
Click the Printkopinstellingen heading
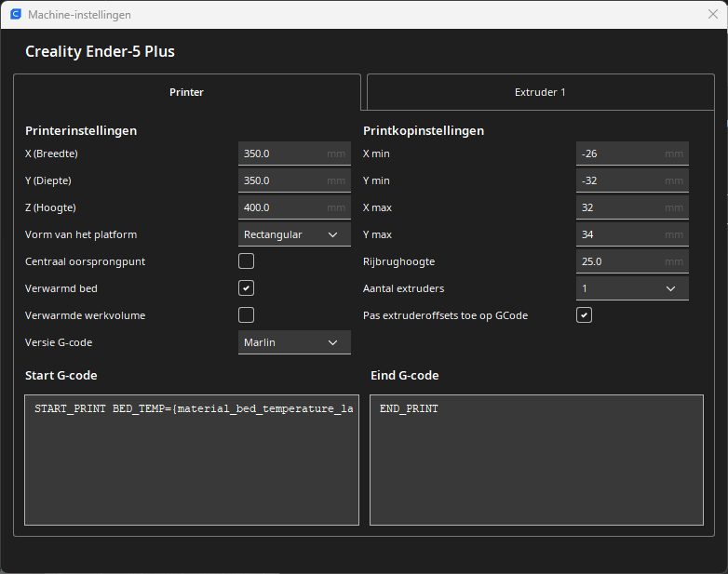pyautogui.click(x=424, y=131)
